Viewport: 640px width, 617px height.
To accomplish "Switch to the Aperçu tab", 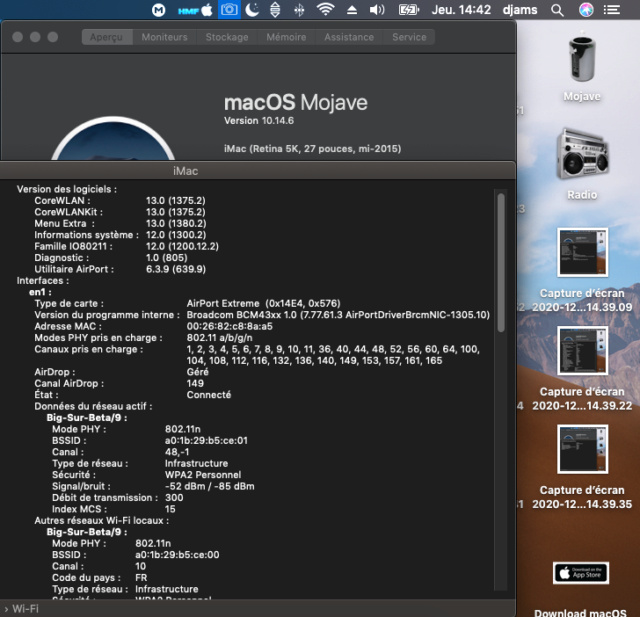I will point(107,37).
